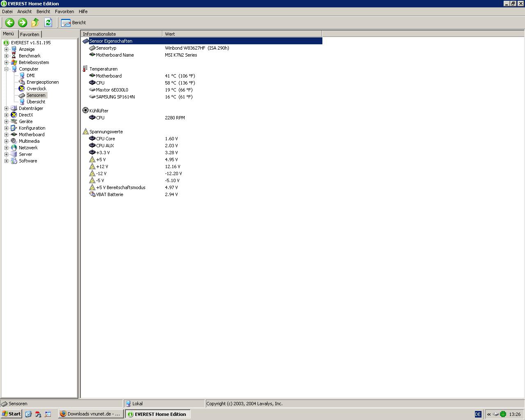Click the Motherboard chip icon in tree
The height and width of the screenshot is (420, 525).
coord(14,135)
